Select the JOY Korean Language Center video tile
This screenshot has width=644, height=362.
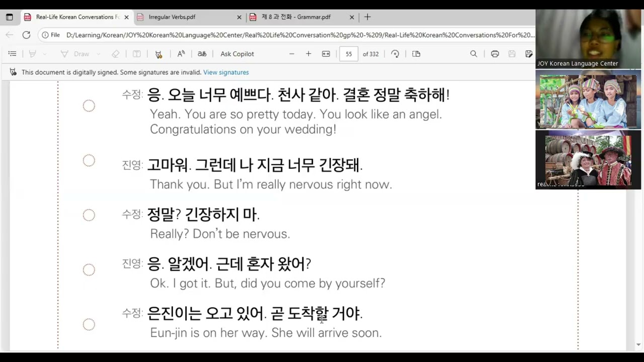[588, 38]
